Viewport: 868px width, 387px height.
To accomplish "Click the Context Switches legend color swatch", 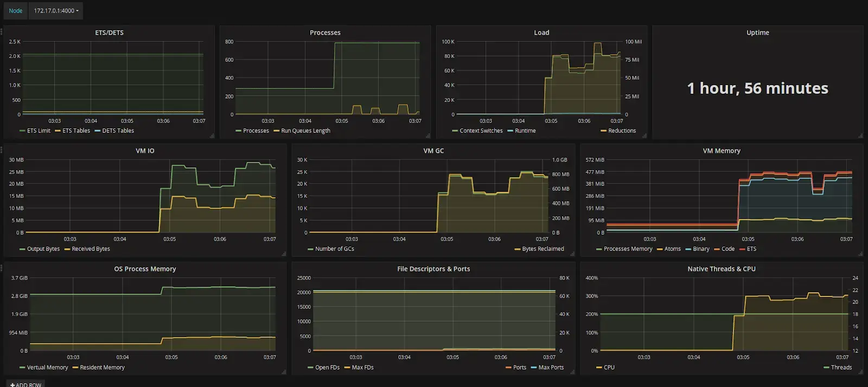I will click(x=455, y=131).
